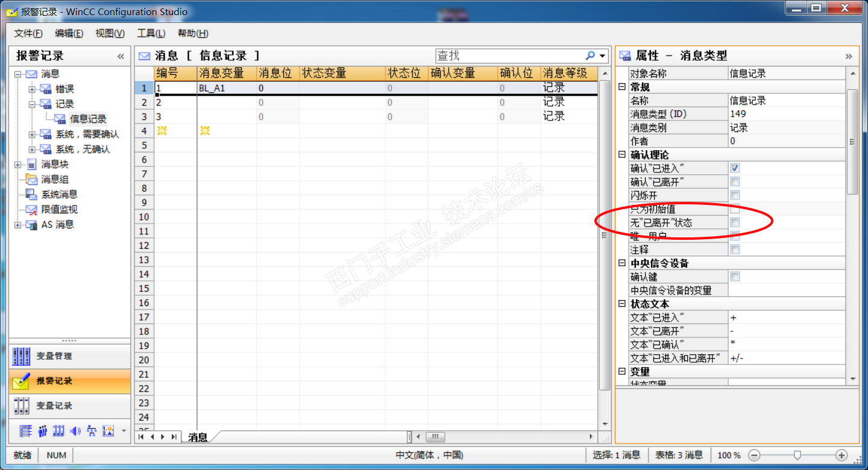Check the 无"已离开"状态 checkbox

735,223
